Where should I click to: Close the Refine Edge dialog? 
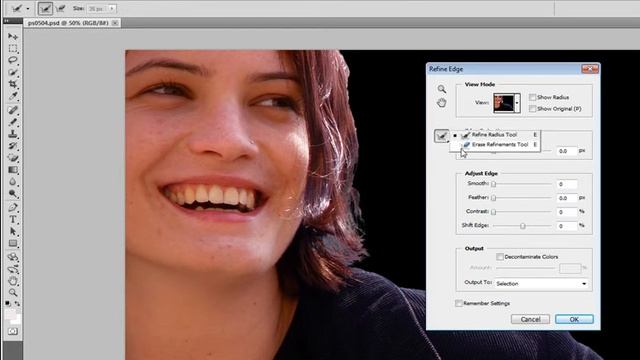(590, 69)
